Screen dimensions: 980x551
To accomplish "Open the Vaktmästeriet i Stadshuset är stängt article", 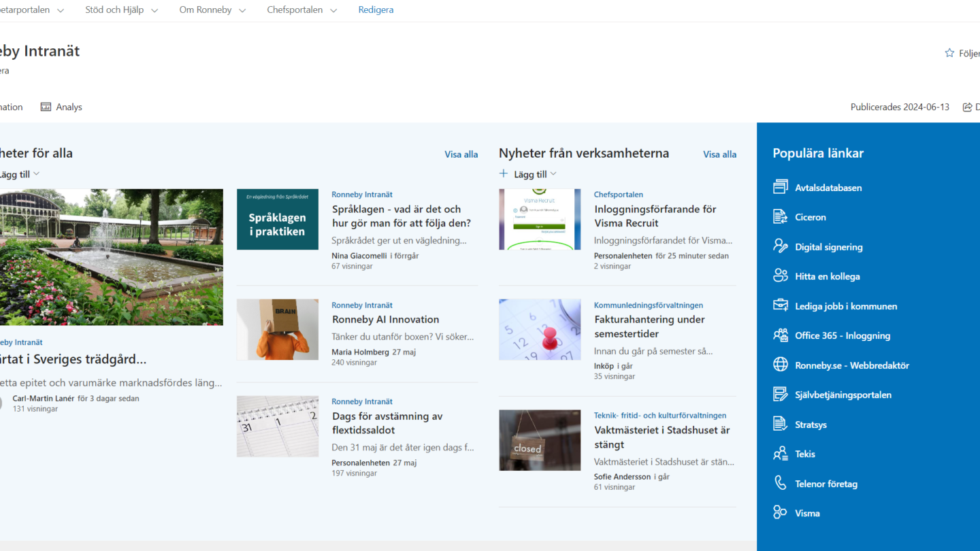I will 662,437.
